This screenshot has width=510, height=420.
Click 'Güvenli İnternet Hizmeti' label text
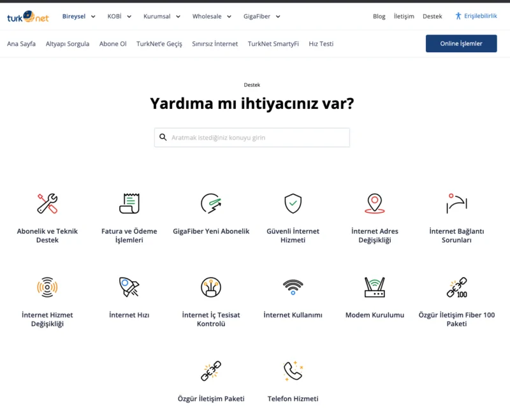click(293, 235)
